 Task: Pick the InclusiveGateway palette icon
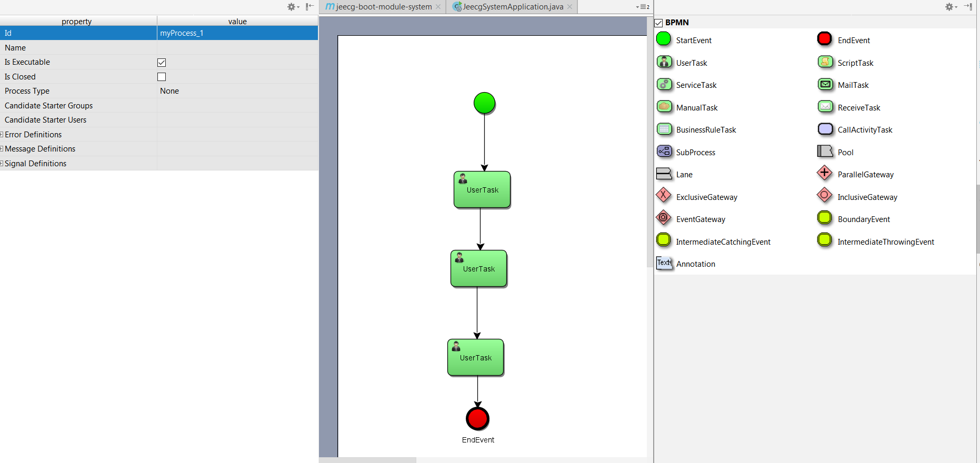825,196
